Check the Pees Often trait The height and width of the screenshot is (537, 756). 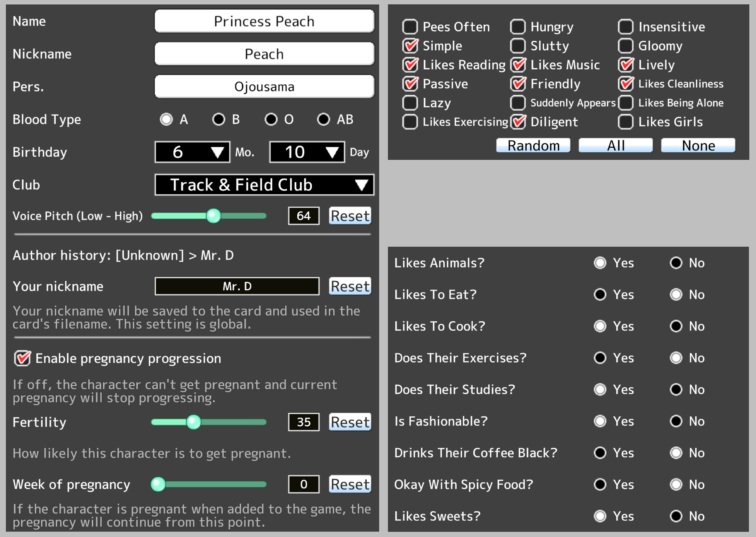coord(410,27)
